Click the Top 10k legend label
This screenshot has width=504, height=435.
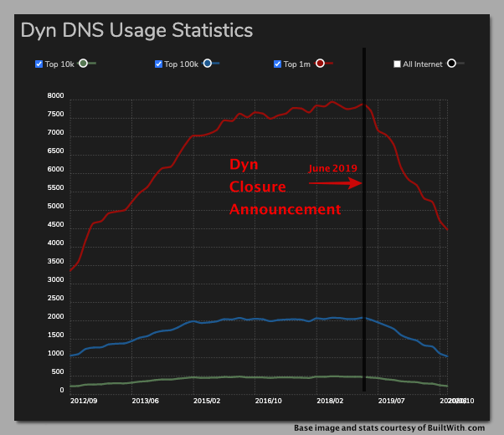[x=59, y=64]
